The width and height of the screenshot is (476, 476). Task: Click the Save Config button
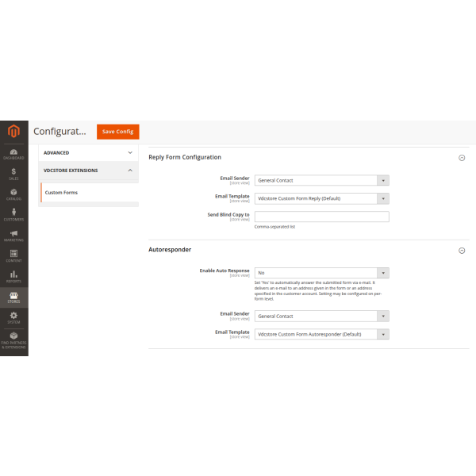[x=117, y=132]
